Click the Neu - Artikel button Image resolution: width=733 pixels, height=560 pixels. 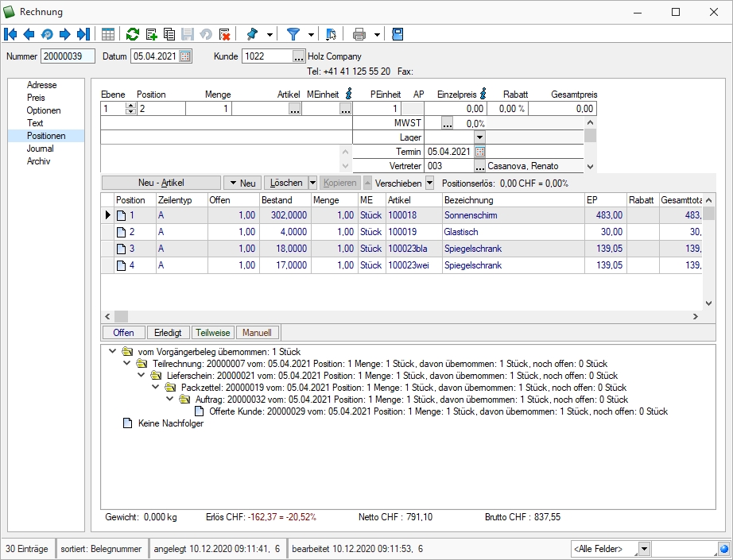(161, 183)
